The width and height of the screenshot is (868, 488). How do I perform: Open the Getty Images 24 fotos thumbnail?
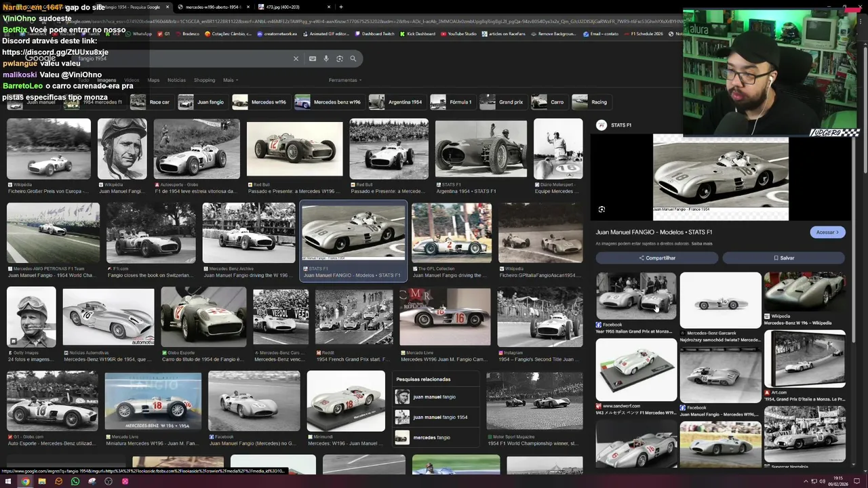pos(31,317)
